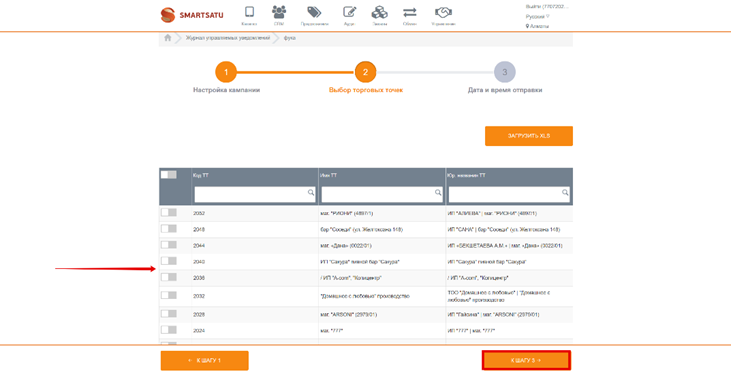The image size is (731, 374).
Task: Click the Код ТТ search field
Action: click(x=255, y=194)
